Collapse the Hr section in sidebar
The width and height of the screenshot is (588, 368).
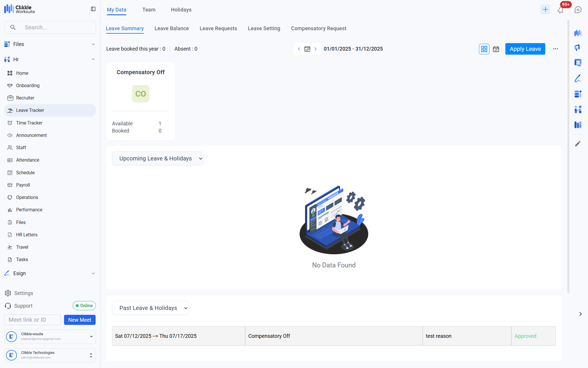93,60
